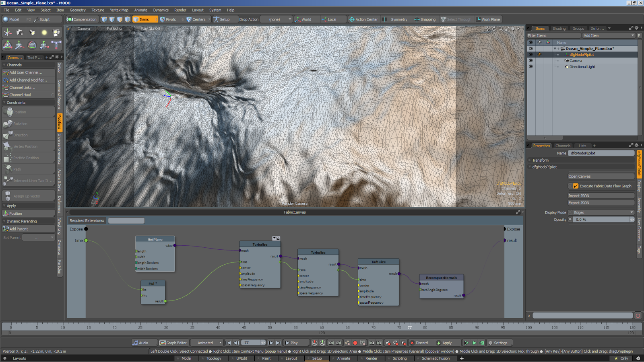This screenshot has height=362, width=644.
Task: Add a spot light using the spotlight icon
Action: (x=32, y=33)
